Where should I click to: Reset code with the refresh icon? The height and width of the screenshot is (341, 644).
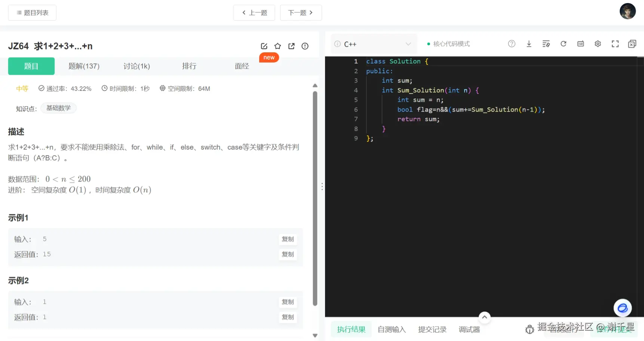tap(563, 44)
